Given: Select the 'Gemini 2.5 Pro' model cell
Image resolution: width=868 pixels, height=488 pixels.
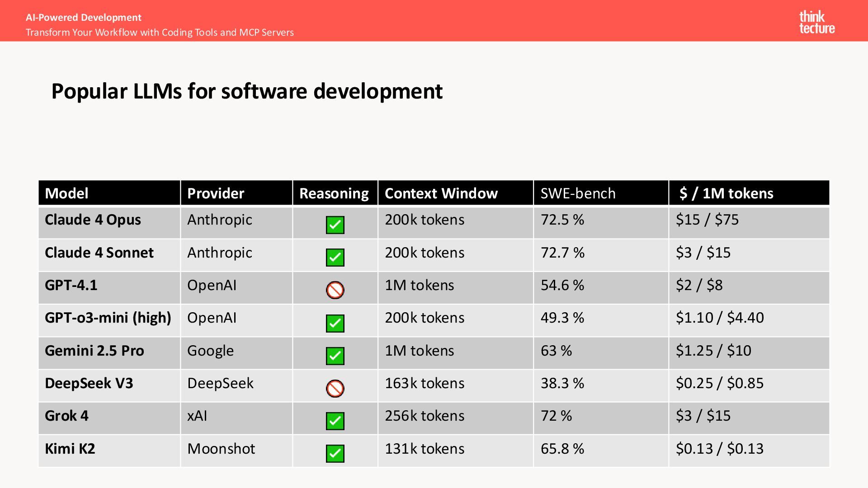Looking at the screenshot, I should [109, 353].
